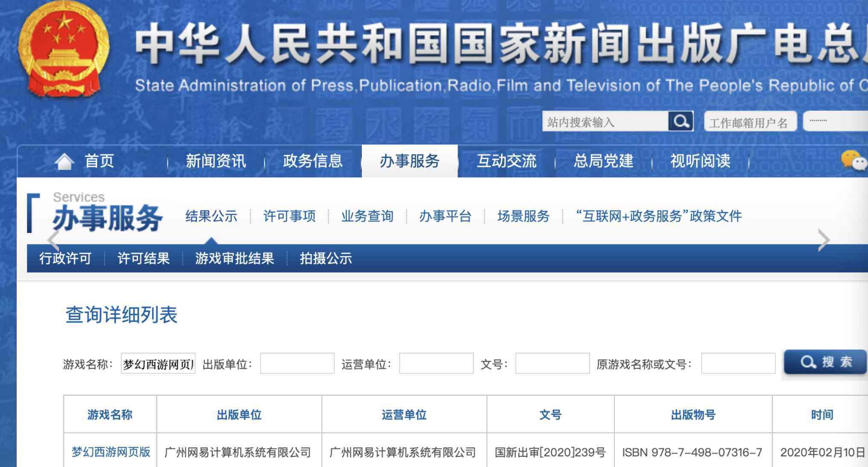
Task: Open the WeChat chat bubble icon
Action: pos(854,161)
